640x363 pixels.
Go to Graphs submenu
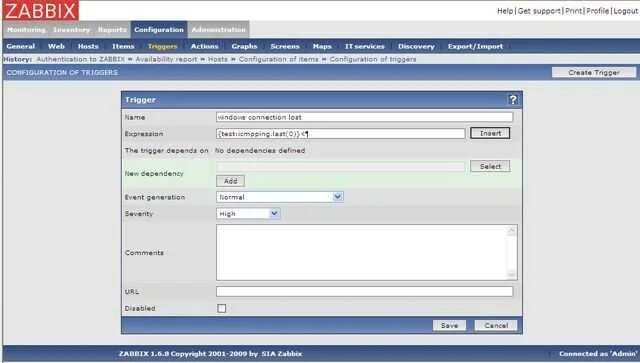[244, 47]
